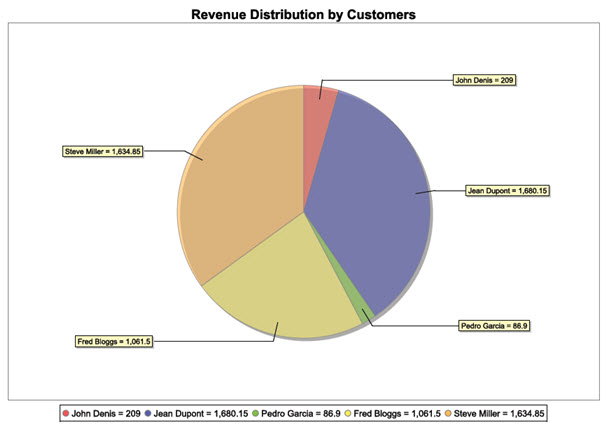This screenshot has width=606, height=429.
Task: Click legend entry Jean Dupont = 1,680.15
Action: coord(196,414)
